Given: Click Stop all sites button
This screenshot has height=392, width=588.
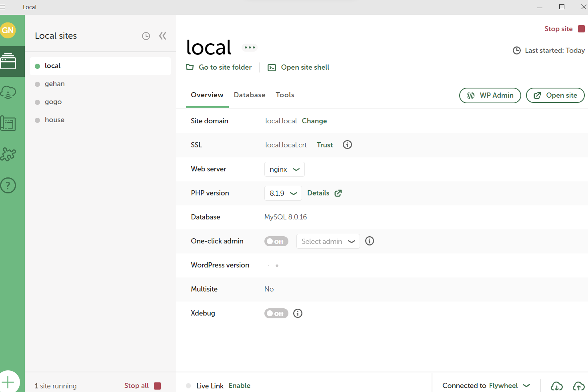Looking at the screenshot, I should tap(142, 386).
